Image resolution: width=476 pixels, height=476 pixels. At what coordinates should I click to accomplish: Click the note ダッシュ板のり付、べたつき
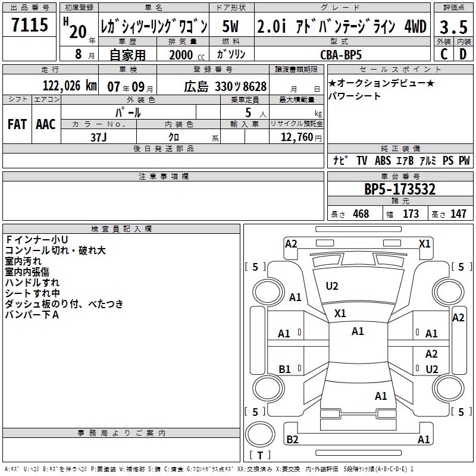point(64,303)
